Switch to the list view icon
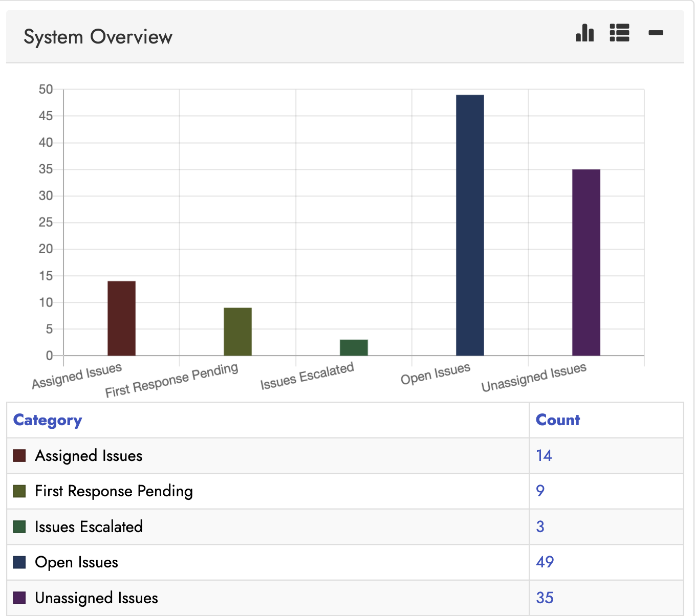 [619, 33]
